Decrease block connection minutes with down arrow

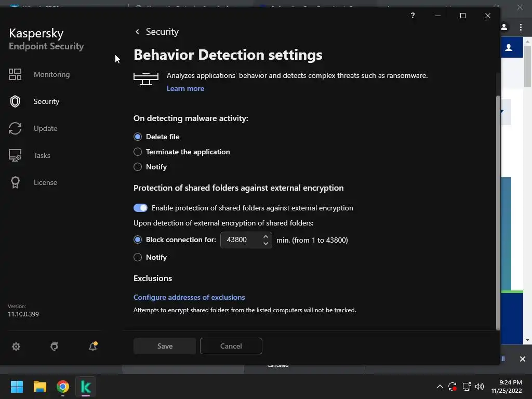[x=265, y=243]
